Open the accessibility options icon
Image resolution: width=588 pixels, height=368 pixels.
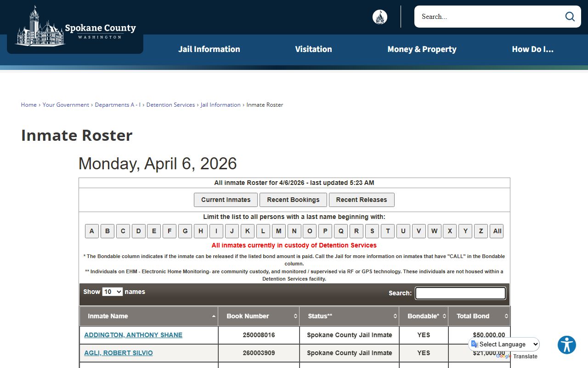[566, 345]
